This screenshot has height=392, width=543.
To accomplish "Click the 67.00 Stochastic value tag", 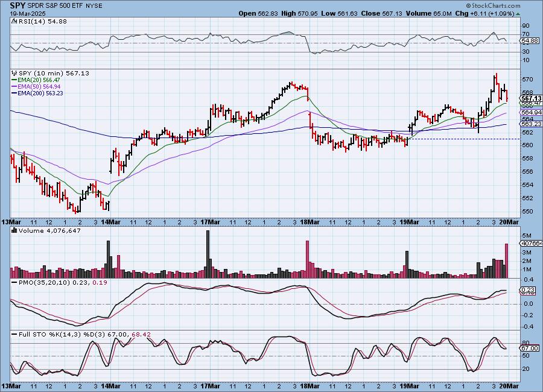I will [x=530, y=348].
